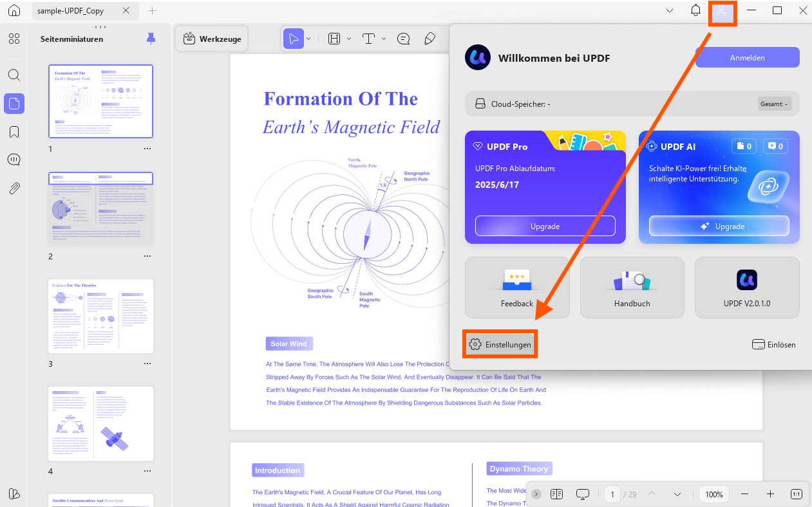This screenshot has width=812, height=507.
Task: Expand the highlight tool dropdown arrow
Action: pyautogui.click(x=349, y=39)
